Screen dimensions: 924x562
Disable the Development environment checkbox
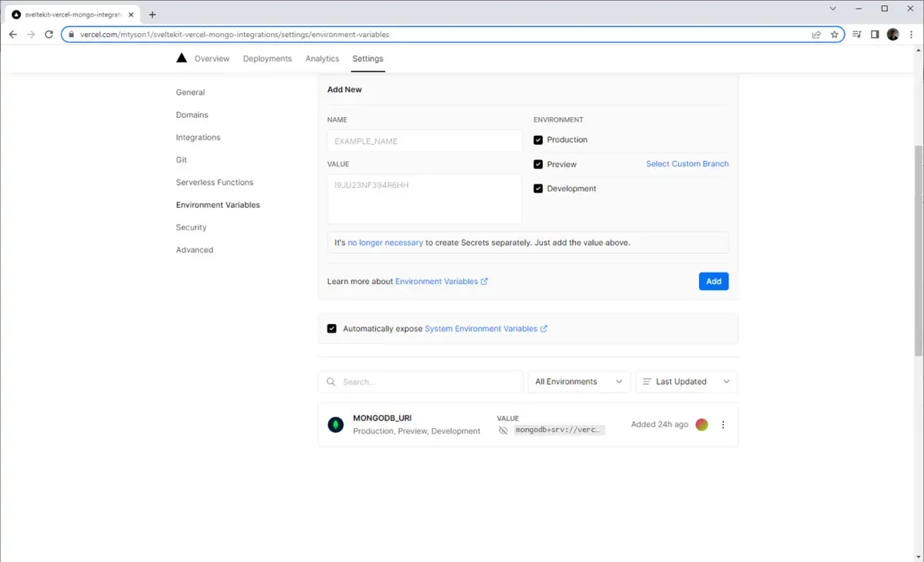tap(538, 189)
